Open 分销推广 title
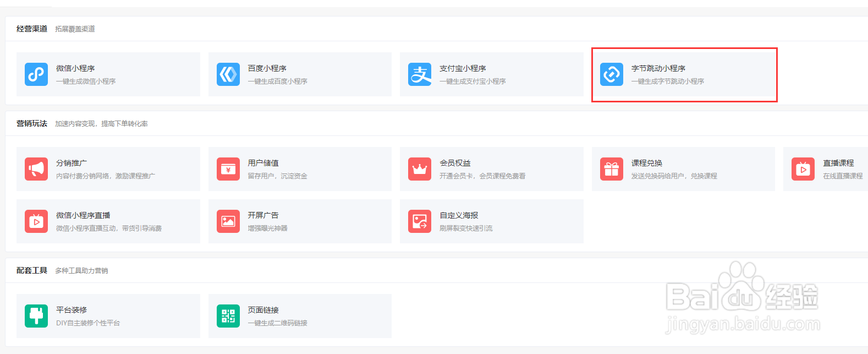This screenshot has width=868, height=354. click(72, 163)
